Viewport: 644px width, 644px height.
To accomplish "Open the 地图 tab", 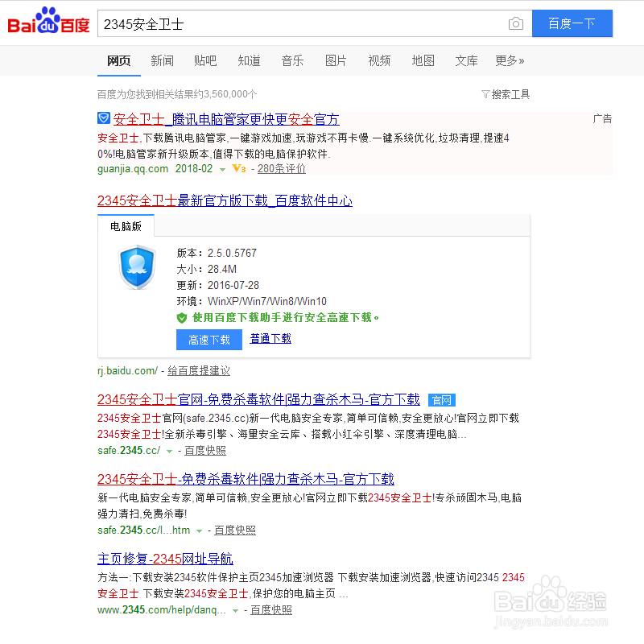I will tap(423, 61).
